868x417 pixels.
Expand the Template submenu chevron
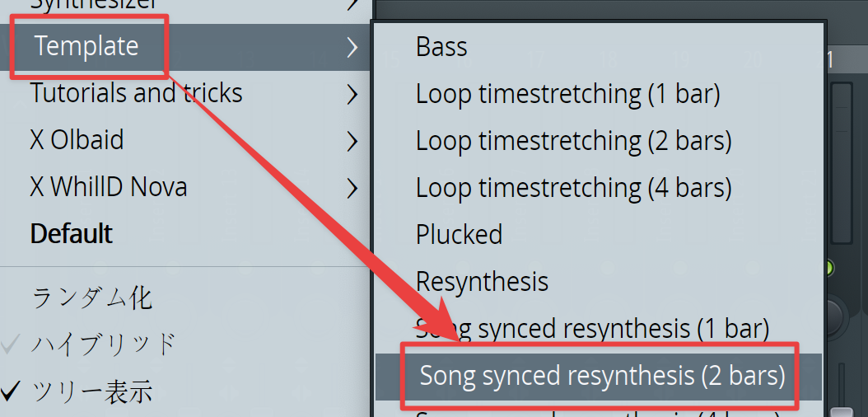coord(352,48)
